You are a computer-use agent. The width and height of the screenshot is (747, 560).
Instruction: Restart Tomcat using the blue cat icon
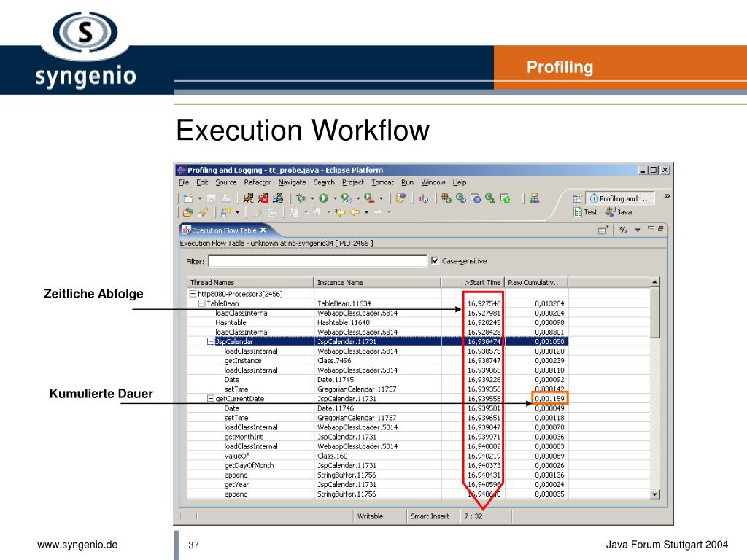278,198
